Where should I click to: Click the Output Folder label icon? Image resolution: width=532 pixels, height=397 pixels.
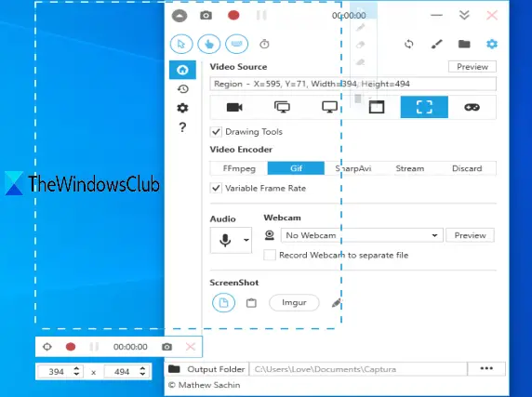click(x=174, y=369)
